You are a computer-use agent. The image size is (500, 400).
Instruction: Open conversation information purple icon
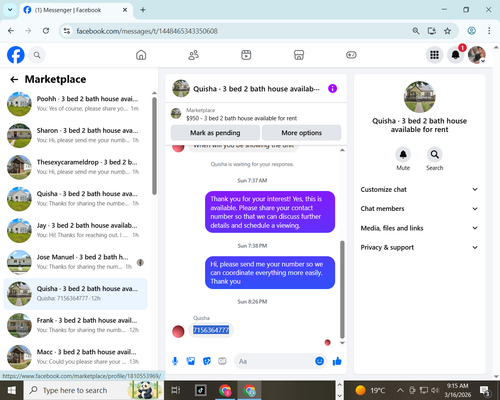coord(332,89)
